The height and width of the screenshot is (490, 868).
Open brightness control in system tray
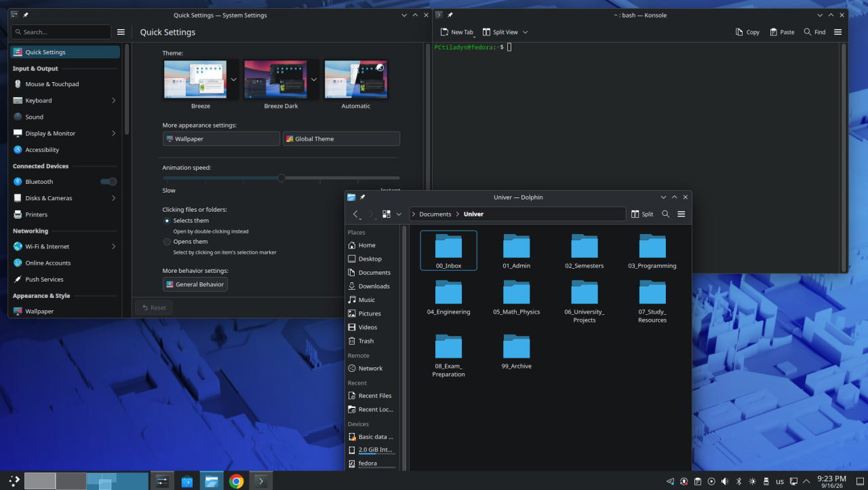752,481
